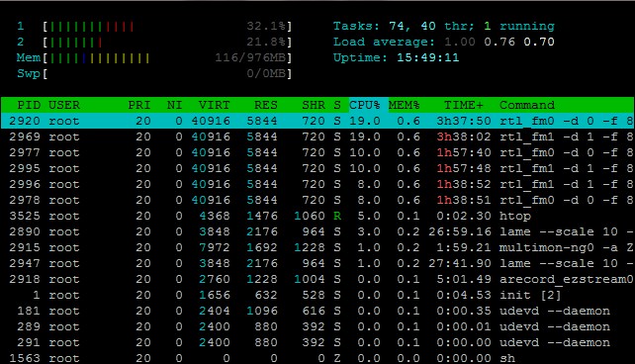The image size is (635, 364).
Task: Click the 21.8% CPU 2 value
Action: point(266,43)
